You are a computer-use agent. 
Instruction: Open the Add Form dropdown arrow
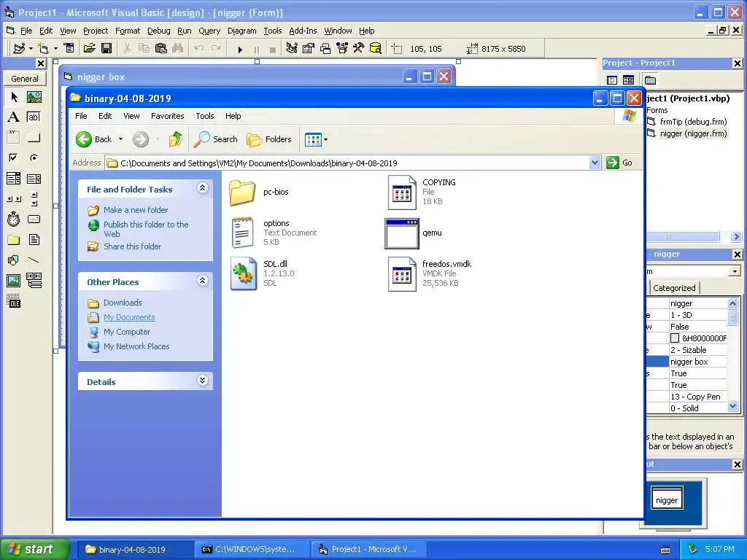(55, 49)
